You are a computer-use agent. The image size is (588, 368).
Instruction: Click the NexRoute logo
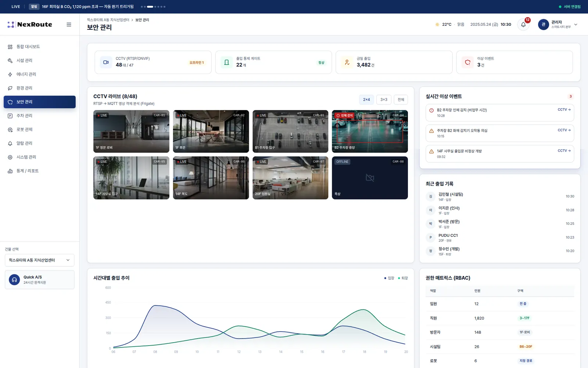pyautogui.click(x=30, y=25)
